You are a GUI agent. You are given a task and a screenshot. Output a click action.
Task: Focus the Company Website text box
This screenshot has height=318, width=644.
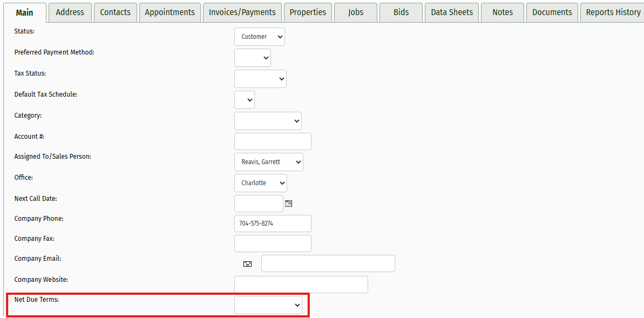click(301, 285)
